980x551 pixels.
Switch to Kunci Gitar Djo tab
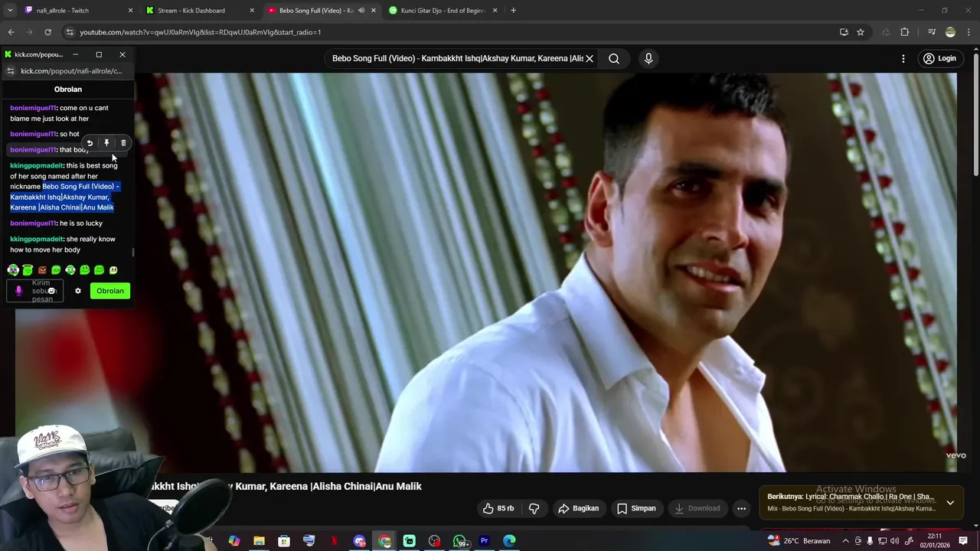tap(444, 11)
